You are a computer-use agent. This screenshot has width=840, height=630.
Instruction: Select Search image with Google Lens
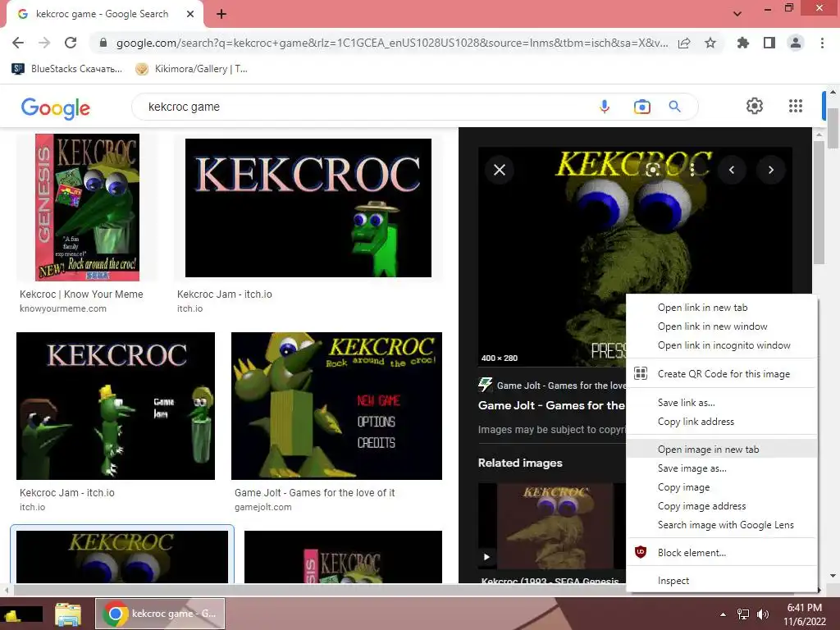point(722,525)
